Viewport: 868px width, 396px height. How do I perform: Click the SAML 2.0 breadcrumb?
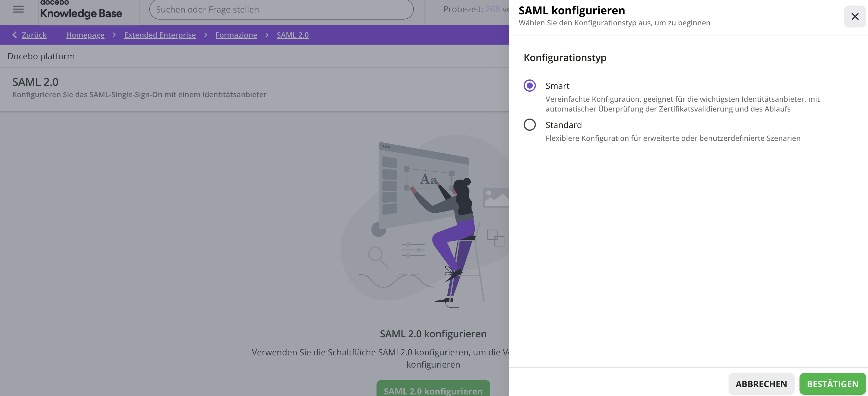[x=292, y=35]
